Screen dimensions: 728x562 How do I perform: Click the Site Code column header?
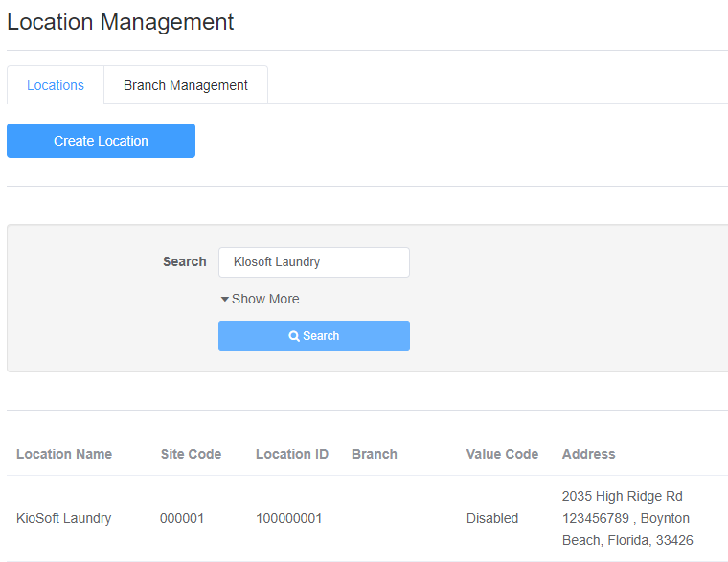(x=191, y=454)
